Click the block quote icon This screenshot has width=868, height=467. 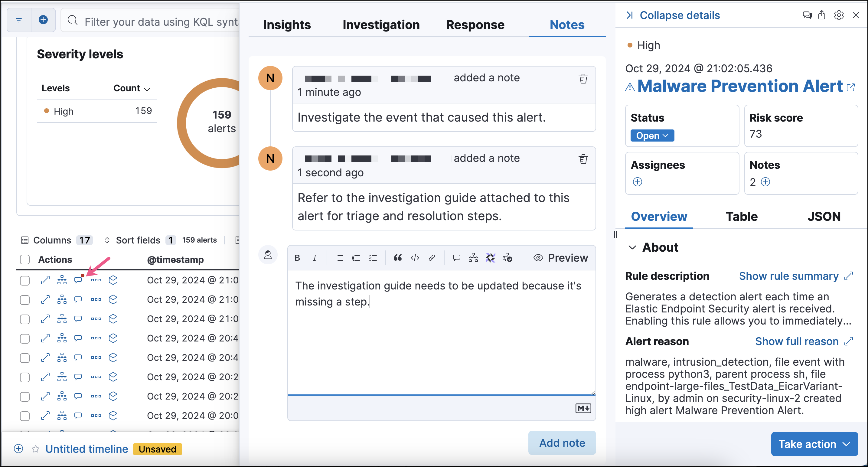point(397,258)
